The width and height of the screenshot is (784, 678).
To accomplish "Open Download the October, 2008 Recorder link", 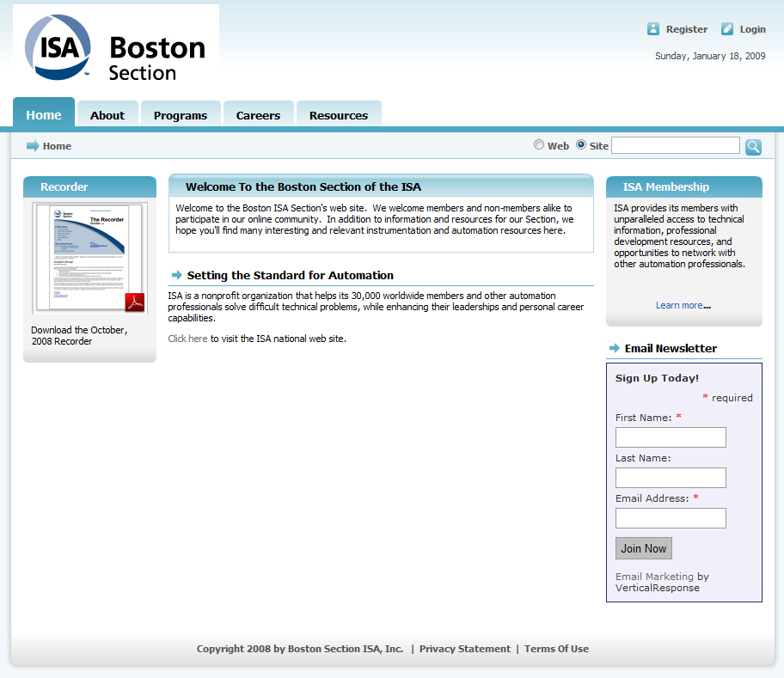I will pyautogui.click(x=79, y=336).
